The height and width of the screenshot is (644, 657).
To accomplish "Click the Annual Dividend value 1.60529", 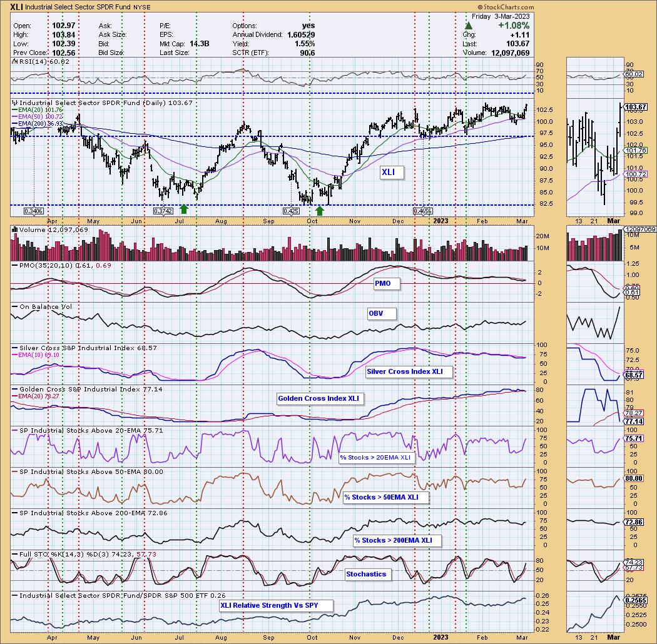I will (x=301, y=35).
